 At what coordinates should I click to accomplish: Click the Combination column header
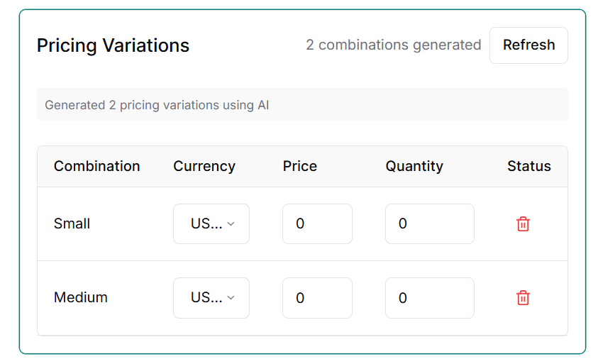pyautogui.click(x=96, y=167)
